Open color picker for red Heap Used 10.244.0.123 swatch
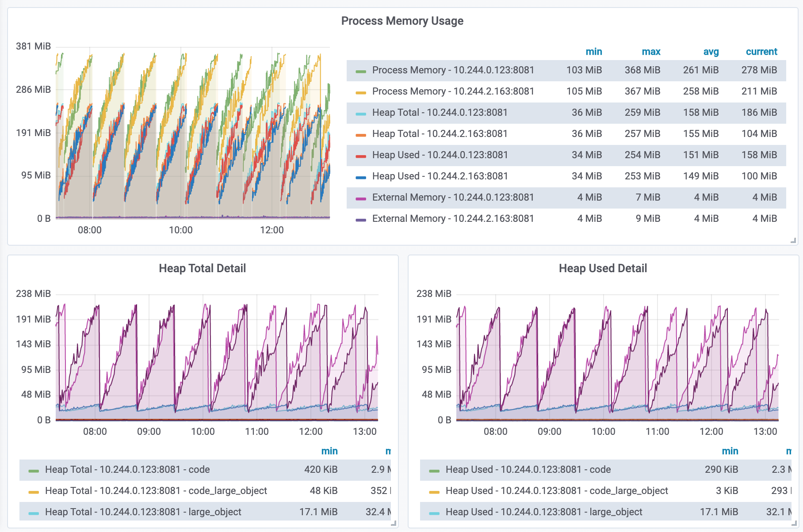The image size is (803, 532). (361, 156)
